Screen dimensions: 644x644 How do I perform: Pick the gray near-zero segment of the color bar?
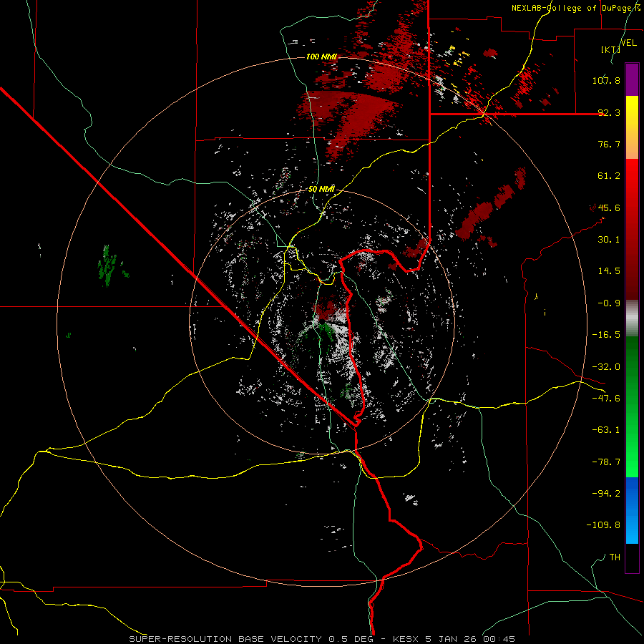tap(632, 318)
